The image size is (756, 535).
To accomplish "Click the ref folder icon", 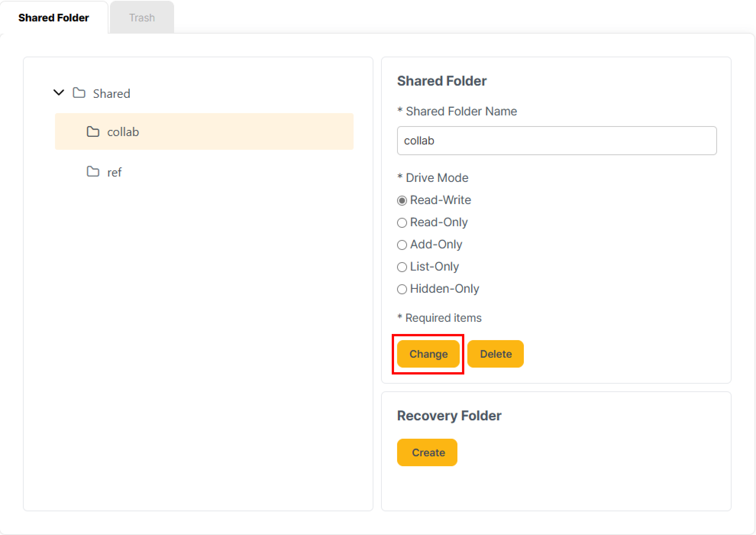I will 93,172.
